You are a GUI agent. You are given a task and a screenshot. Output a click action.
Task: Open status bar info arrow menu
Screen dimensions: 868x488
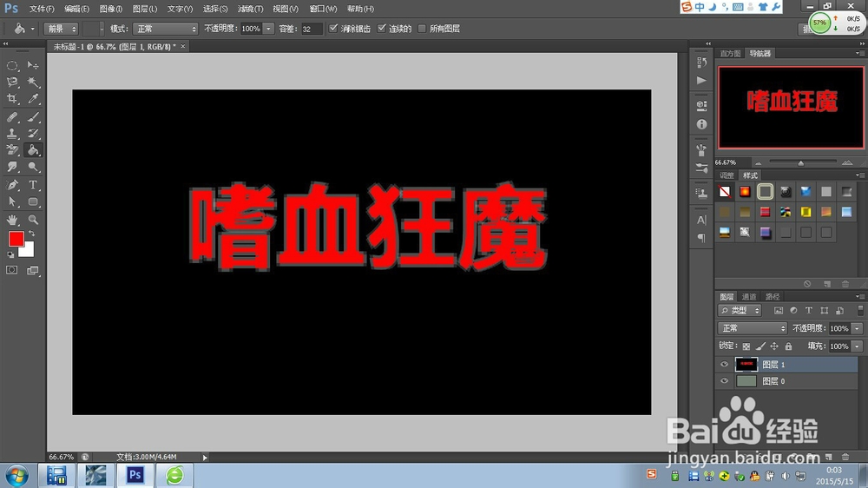pyautogui.click(x=205, y=458)
